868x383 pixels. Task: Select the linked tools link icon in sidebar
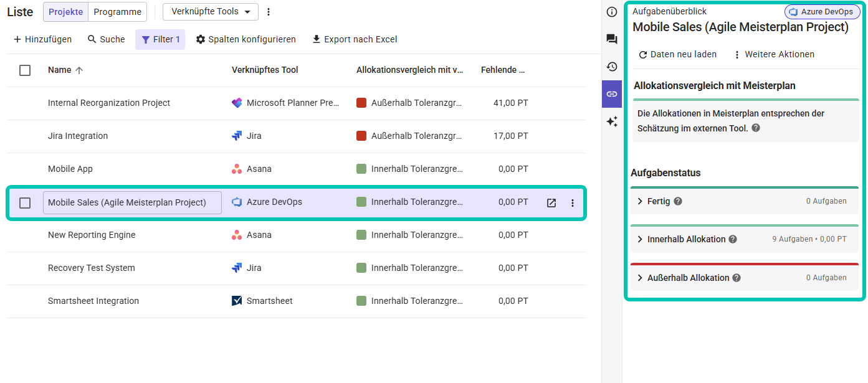click(612, 94)
